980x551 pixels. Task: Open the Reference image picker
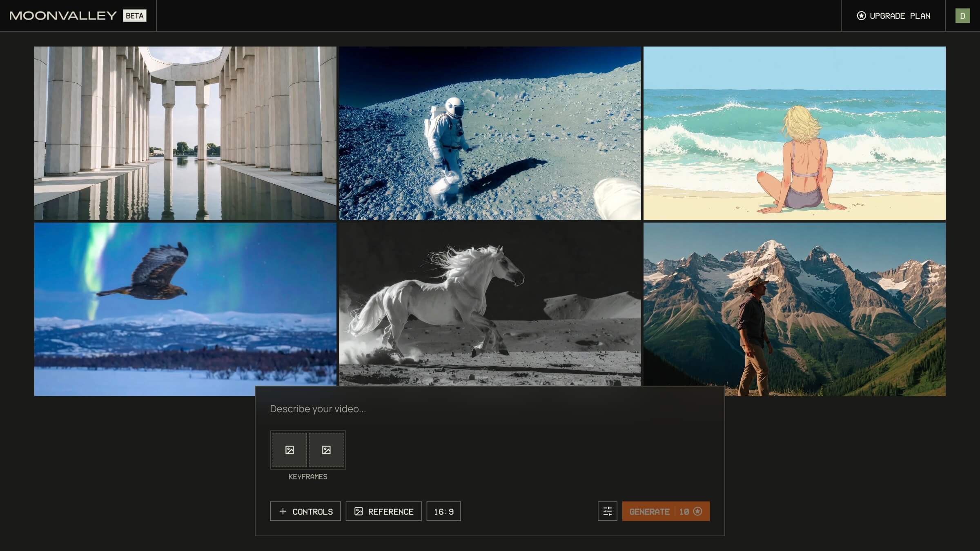coord(383,511)
